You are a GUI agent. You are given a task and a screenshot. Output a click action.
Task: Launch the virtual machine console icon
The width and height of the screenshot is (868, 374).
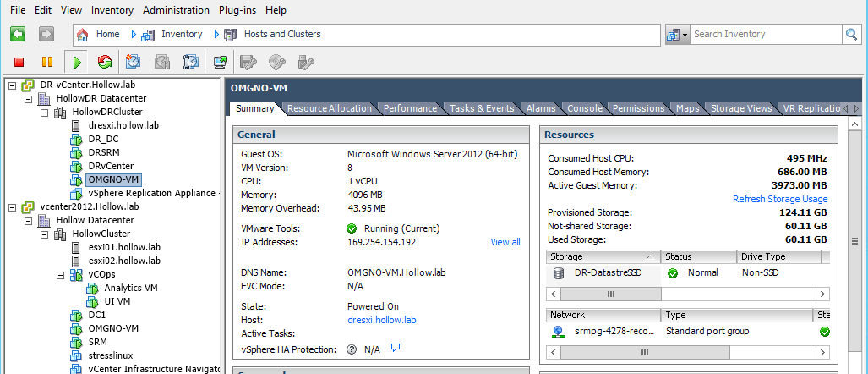220,62
